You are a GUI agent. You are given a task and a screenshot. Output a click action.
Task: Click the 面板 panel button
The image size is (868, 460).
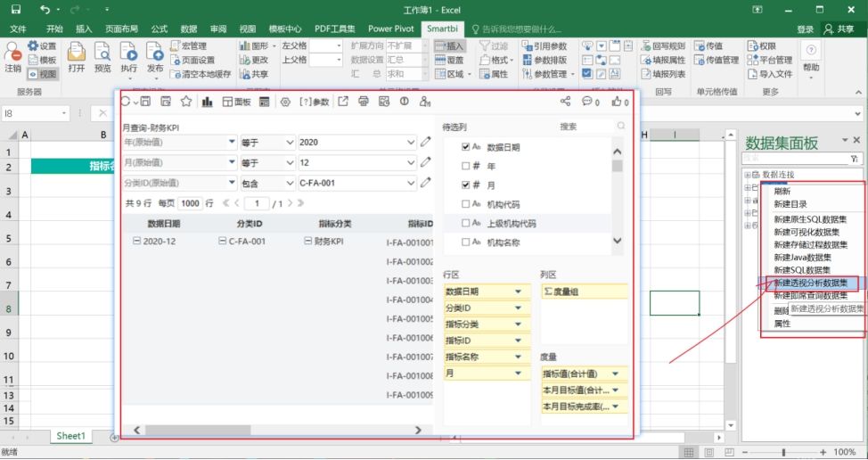236,102
